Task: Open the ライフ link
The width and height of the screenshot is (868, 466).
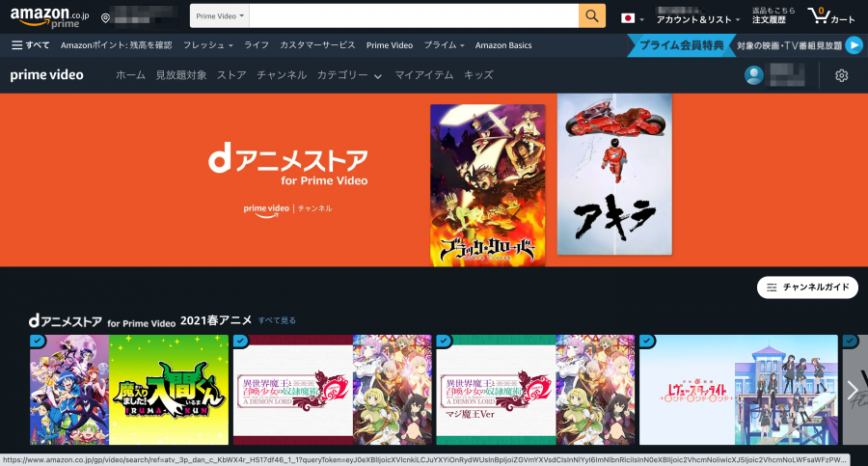Action: (257, 45)
